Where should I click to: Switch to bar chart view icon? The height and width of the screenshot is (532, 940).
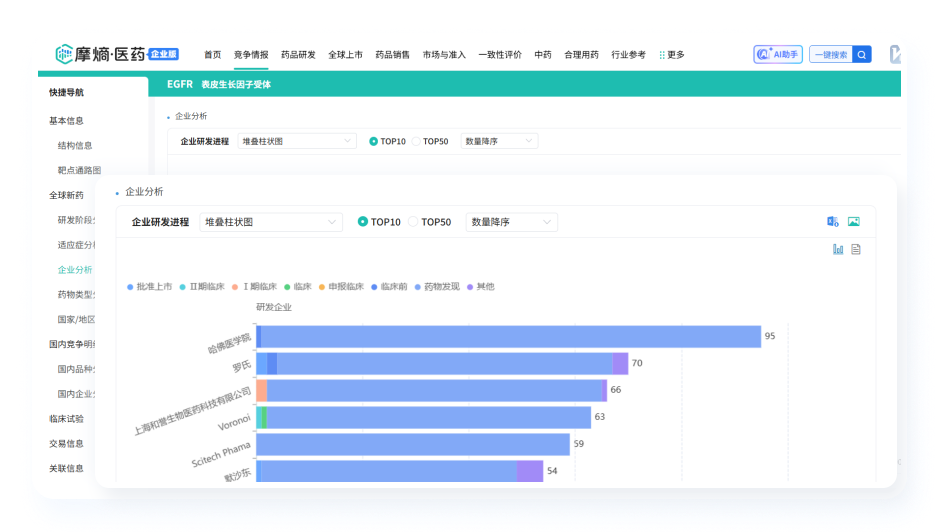[837, 249]
